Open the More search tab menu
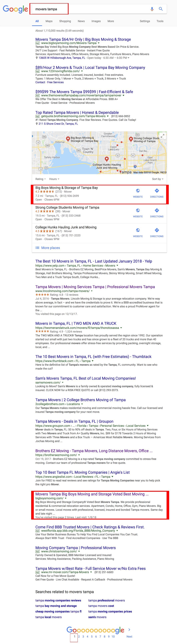The width and height of the screenshot is (177, 644). [111, 21]
